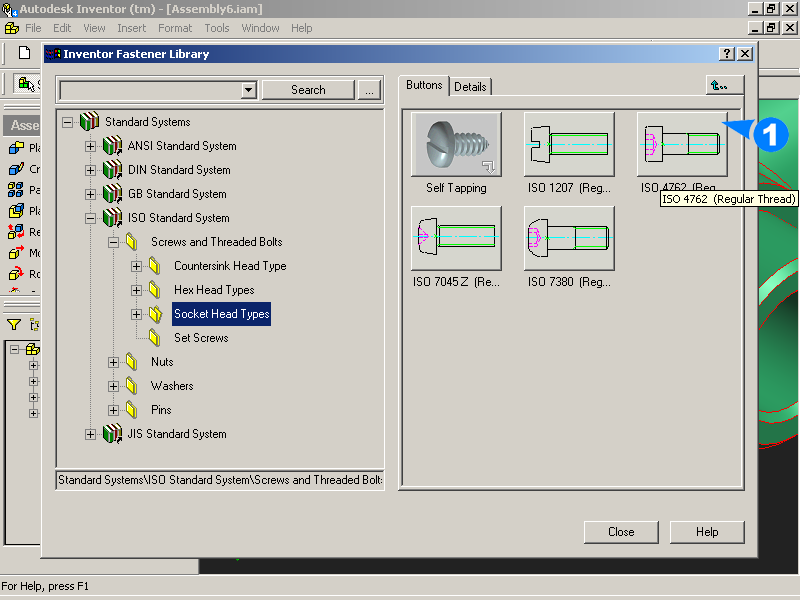Select the ANSI Standard System label
Viewport: 800px width, 600px height.
coord(182,146)
